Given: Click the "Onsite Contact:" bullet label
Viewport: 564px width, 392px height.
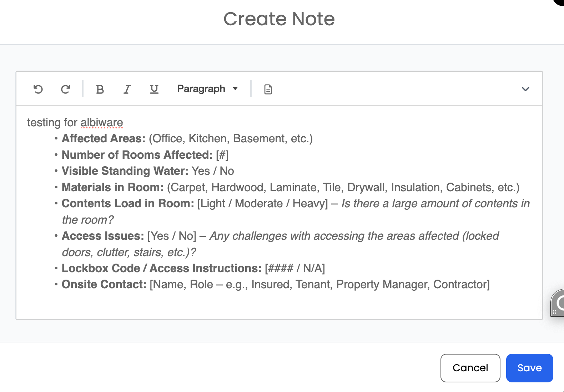Looking at the screenshot, I should (104, 285).
